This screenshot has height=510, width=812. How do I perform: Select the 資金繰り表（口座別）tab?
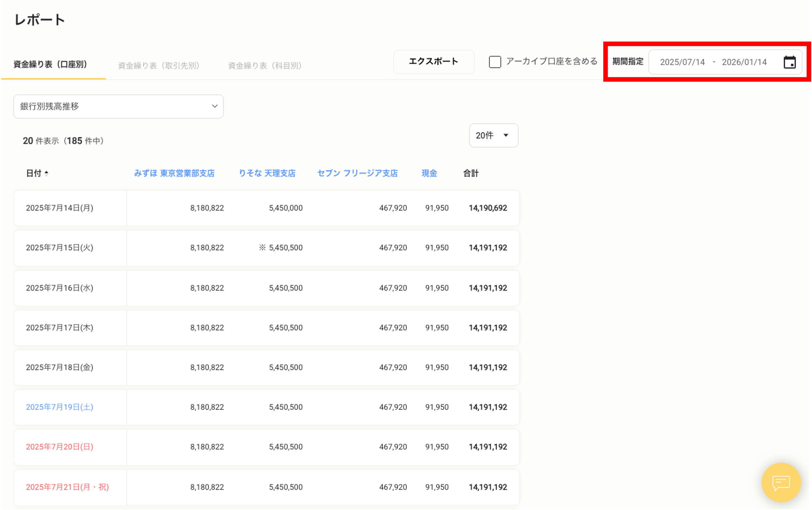pos(51,64)
